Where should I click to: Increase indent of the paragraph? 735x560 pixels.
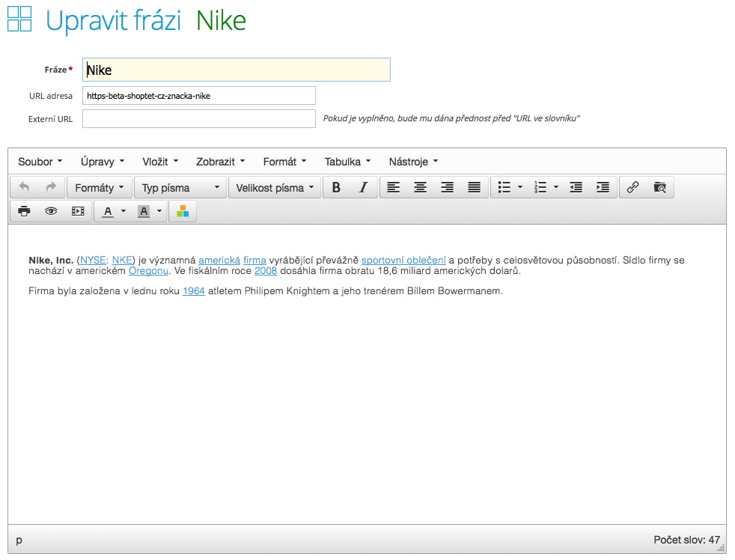pos(603,188)
